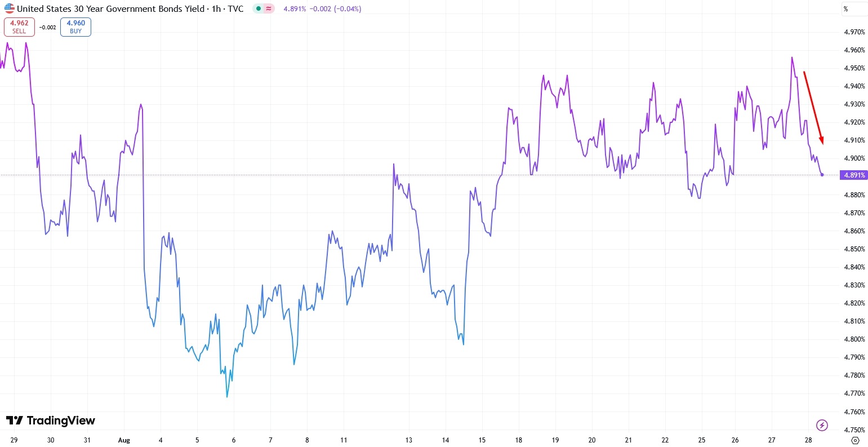Click the 4.891% price tag on the scale

[853, 175]
